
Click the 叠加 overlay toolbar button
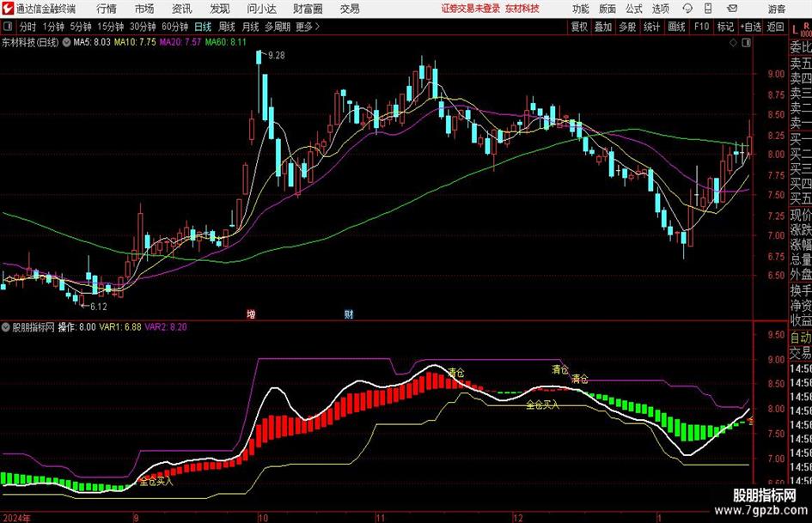pos(603,27)
